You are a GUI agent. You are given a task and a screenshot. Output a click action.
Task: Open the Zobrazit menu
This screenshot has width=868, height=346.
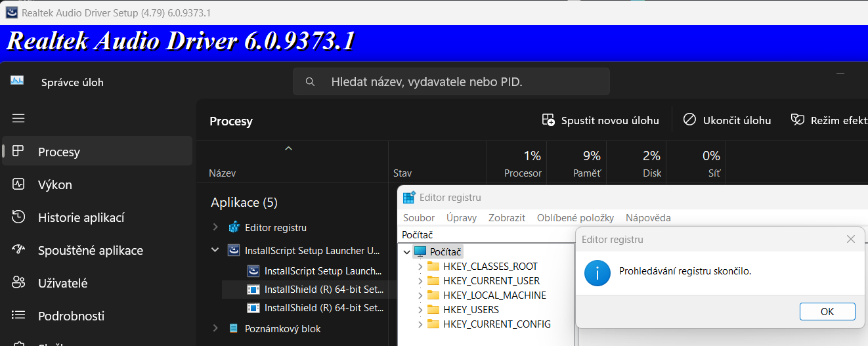pyautogui.click(x=506, y=217)
